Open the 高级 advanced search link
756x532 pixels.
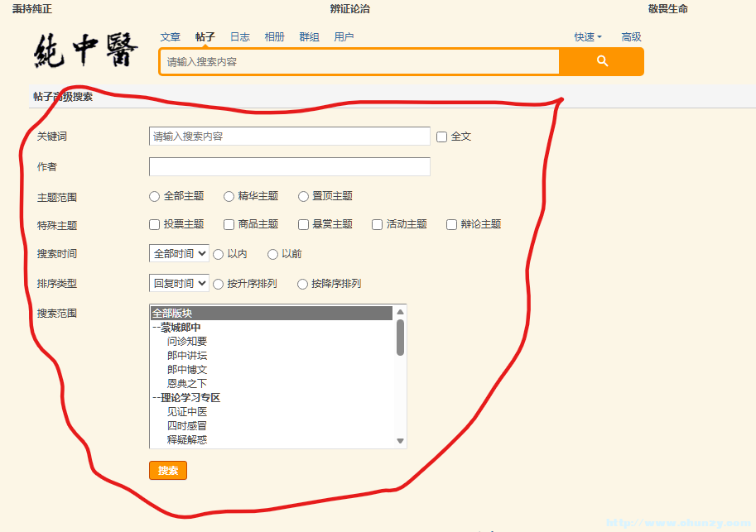[x=631, y=36]
